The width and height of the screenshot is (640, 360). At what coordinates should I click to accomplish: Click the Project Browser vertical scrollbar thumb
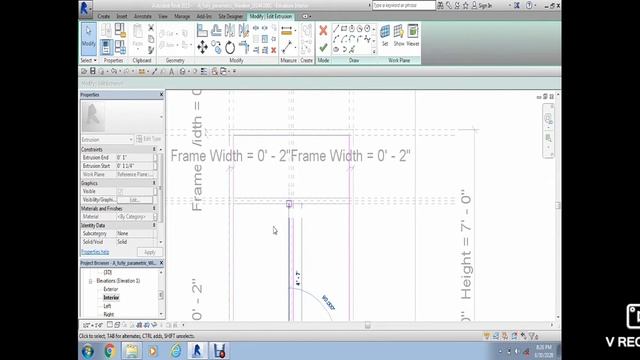[x=161, y=295]
